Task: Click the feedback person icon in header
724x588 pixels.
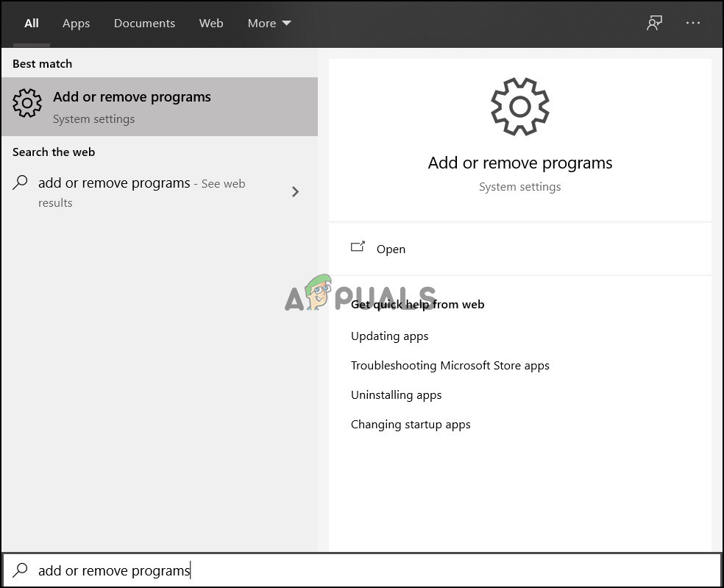Action: tap(654, 24)
